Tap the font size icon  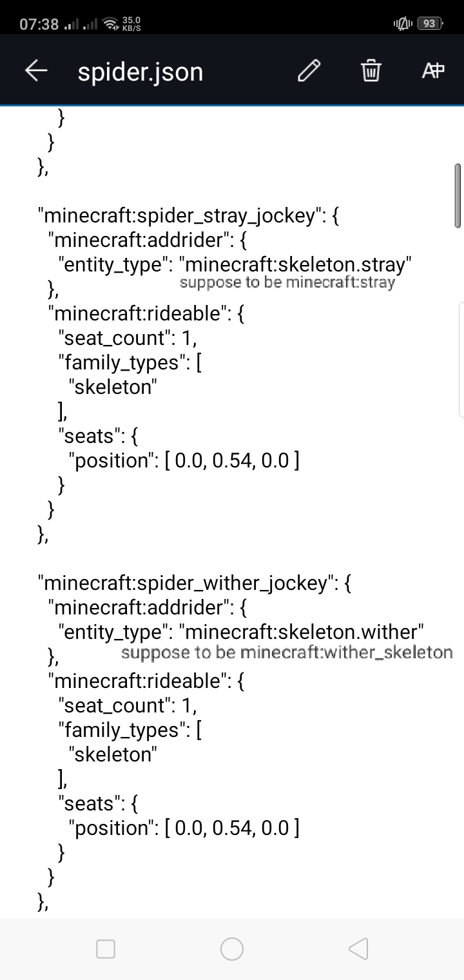pos(433,71)
